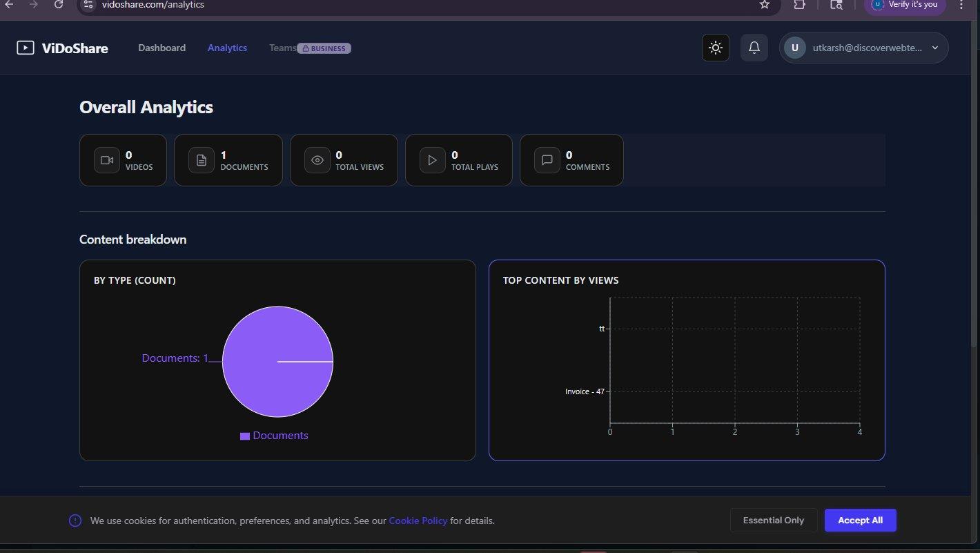This screenshot has height=553, width=980.
Task: Click the Documents file icon
Action: 202,160
